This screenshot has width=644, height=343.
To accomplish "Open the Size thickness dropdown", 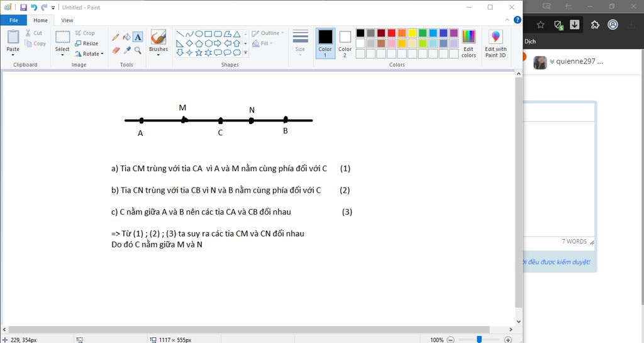I will point(300,43).
